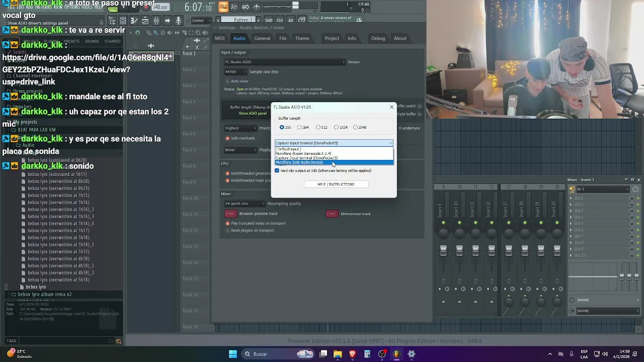Toggle the Hard-clip output at 0dB checkbox
Image resolution: width=644 pixels, height=362 pixels.
pyautogui.click(x=277, y=170)
